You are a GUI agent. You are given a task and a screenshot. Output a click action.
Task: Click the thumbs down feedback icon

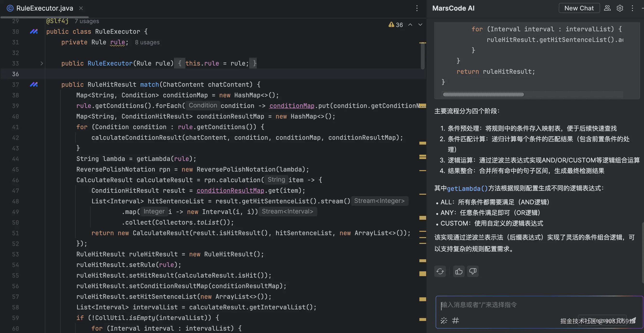(472, 271)
